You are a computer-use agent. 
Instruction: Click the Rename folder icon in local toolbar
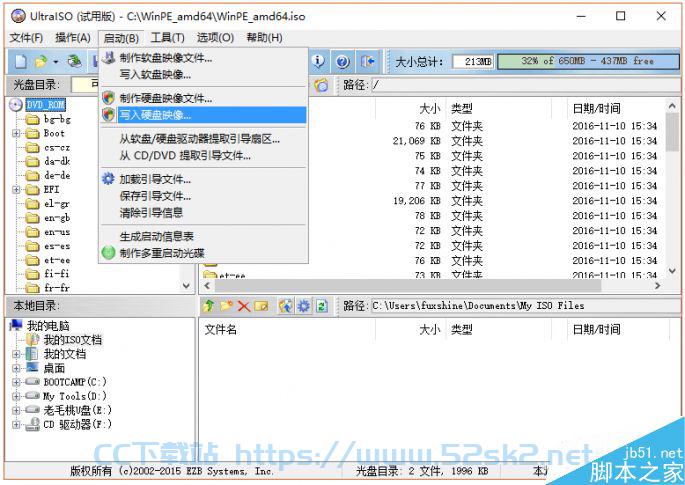click(261, 306)
